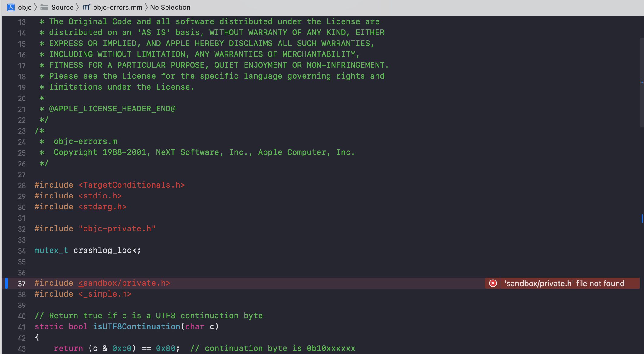This screenshot has height=354, width=644.
Task: Click line number 41 in the gutter
Action: [x=22, y=327]
